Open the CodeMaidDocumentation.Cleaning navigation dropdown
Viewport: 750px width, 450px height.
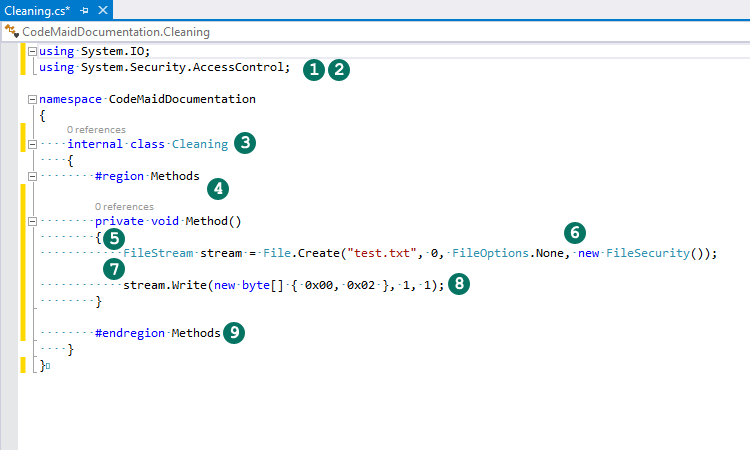pos(375,32)
